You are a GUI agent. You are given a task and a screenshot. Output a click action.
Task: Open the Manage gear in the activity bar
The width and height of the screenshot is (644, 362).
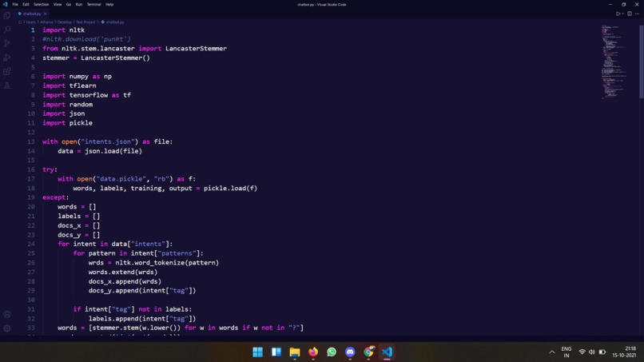[7, 328]
